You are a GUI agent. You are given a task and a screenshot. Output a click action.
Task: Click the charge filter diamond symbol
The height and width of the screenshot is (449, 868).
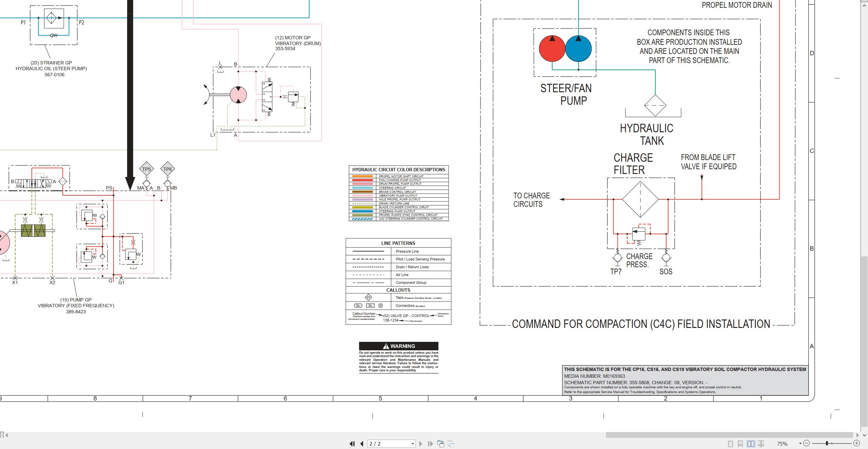640,199
